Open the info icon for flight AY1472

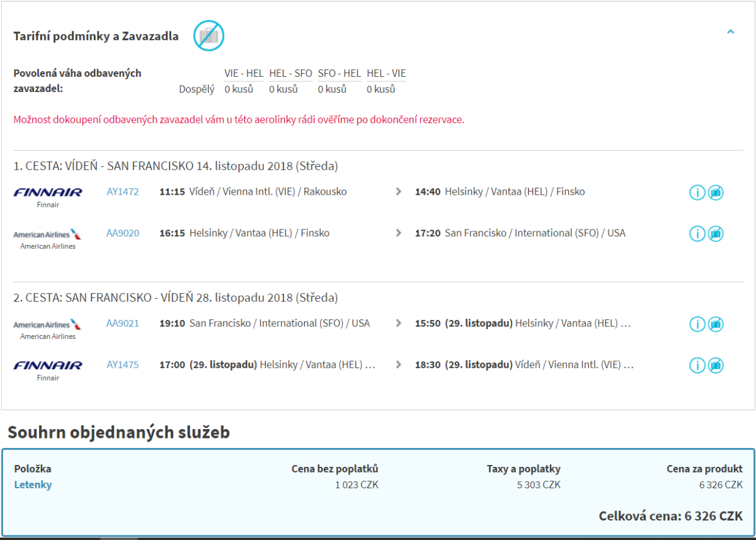(697, 193)
